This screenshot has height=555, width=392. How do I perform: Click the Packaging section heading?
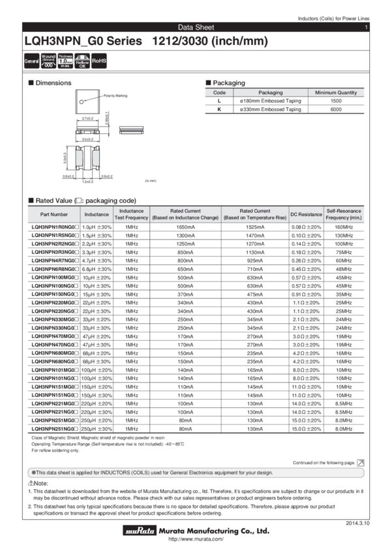(226, 83)
